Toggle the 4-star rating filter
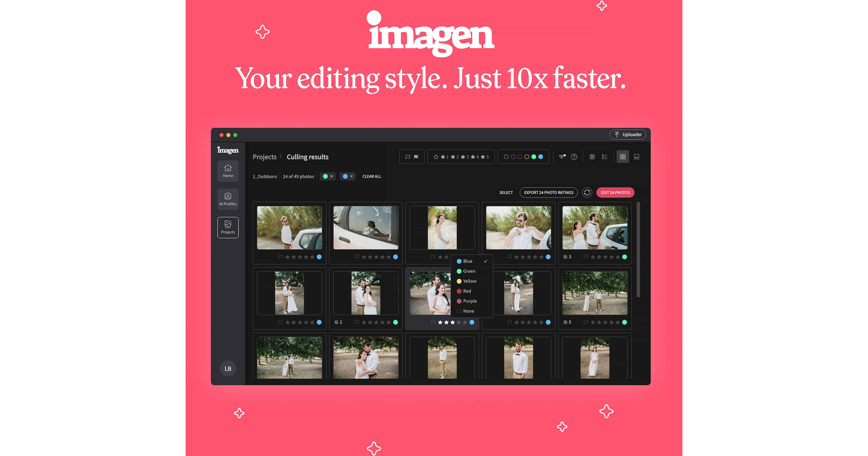Image resolution: width=868 pixels, height=456 pixels. coord(475,157)
